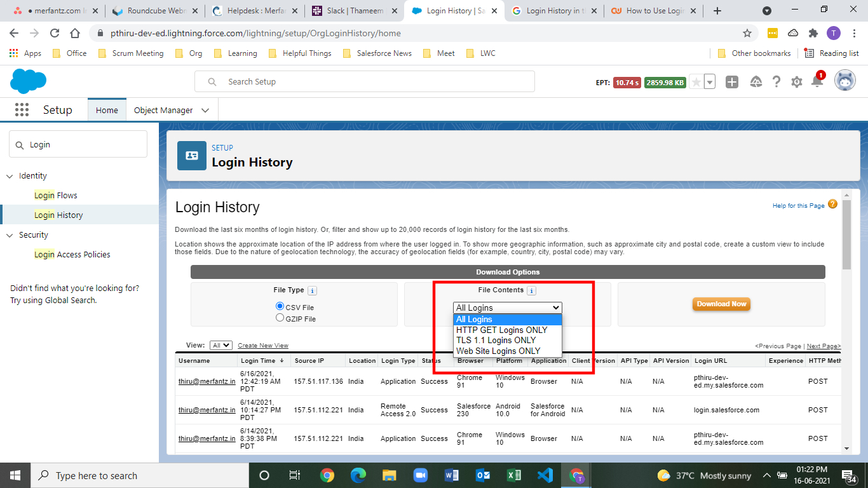The height and width of the screenshot is (488, 868).
Task: Open the notifications bell showing 1 alert
Action: [817, 81]
